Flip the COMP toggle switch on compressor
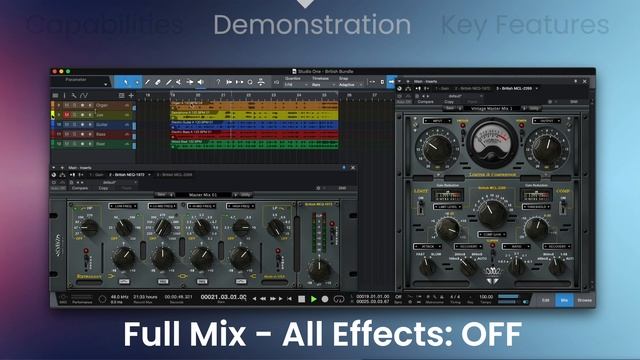Image resolution: width=640 pixels, height=360 pixels. [563, 205]
